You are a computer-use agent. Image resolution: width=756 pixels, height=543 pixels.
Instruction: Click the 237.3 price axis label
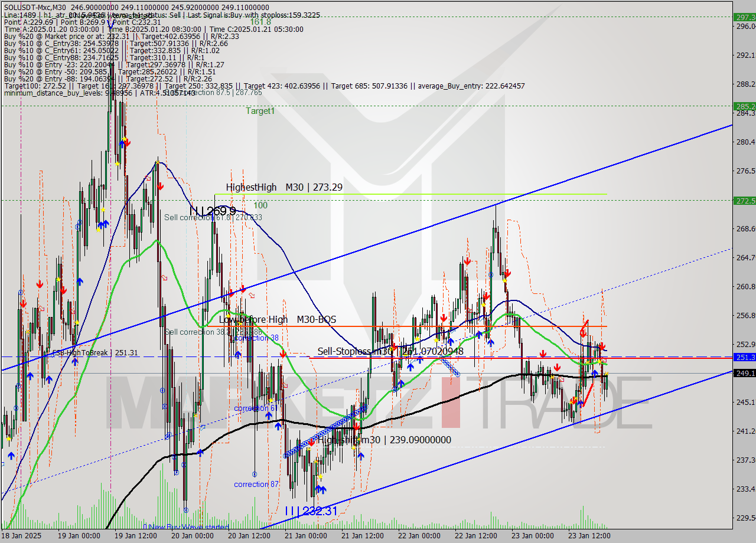point(746,460)
